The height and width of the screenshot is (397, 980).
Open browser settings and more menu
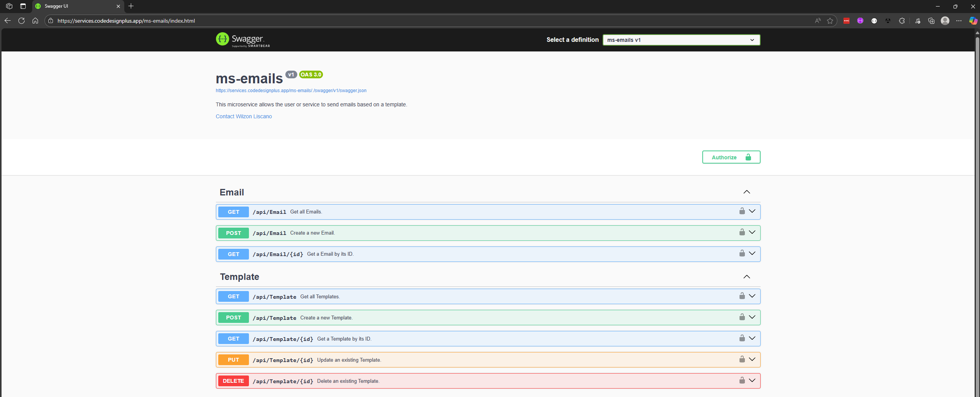click(959, 21)
